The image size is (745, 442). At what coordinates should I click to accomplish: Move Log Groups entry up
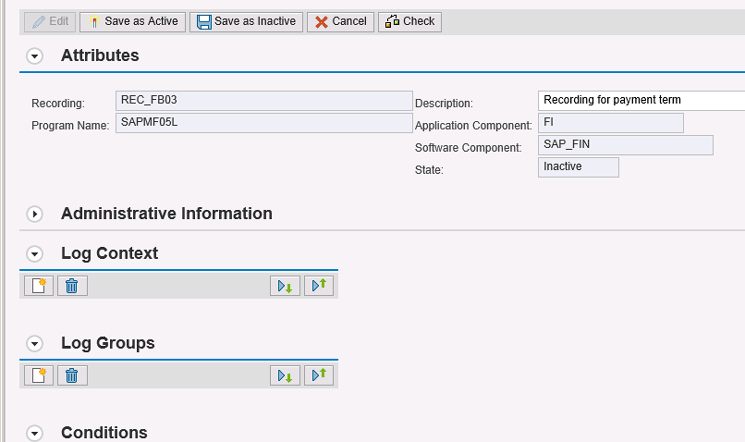pyautogui.click(x=319, y=375)
